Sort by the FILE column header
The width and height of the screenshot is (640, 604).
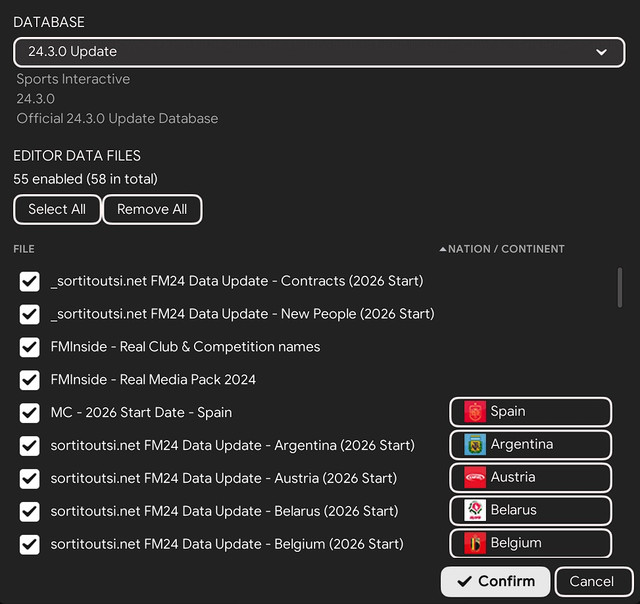24,249
